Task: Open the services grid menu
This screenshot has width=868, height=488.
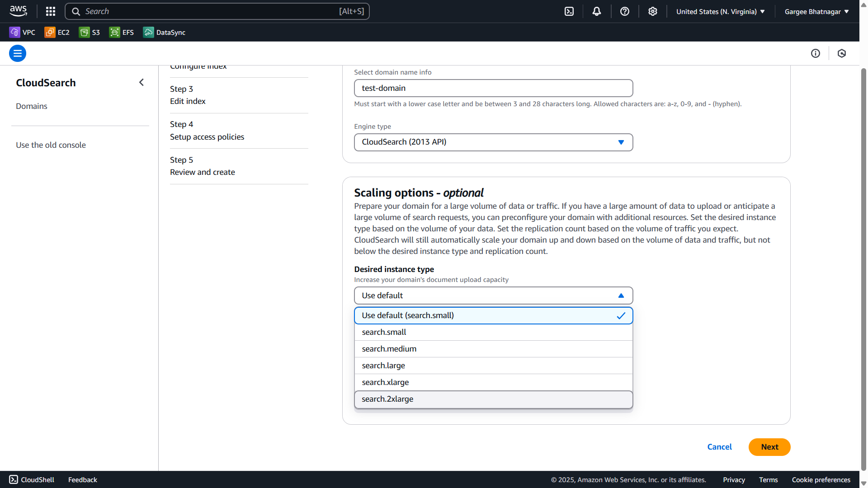Action: [51, 11]
